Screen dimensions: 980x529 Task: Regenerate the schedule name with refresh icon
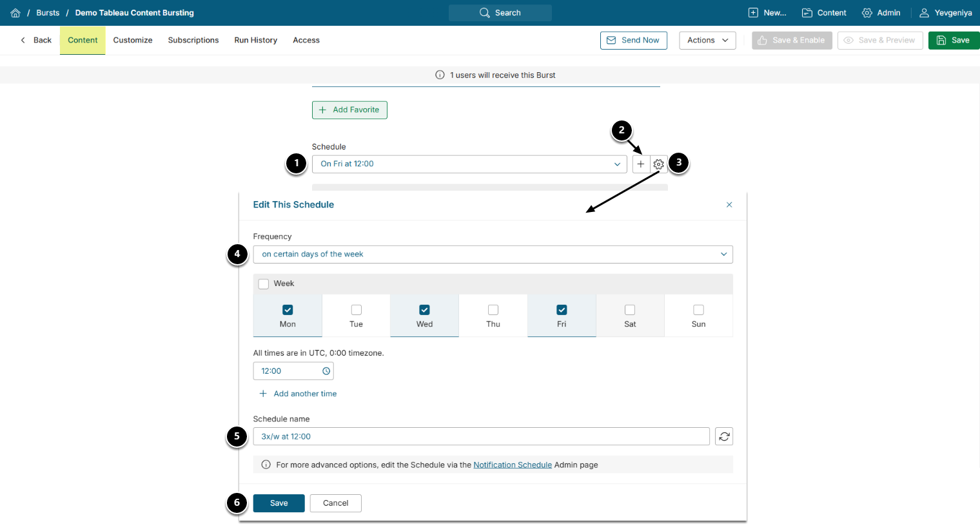tap(724, 437)
